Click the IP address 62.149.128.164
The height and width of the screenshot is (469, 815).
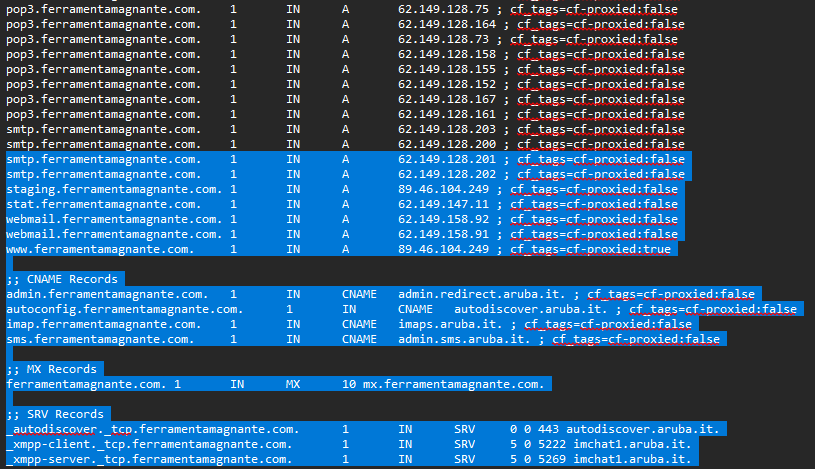pyautogui.click(x=447, y=24)
